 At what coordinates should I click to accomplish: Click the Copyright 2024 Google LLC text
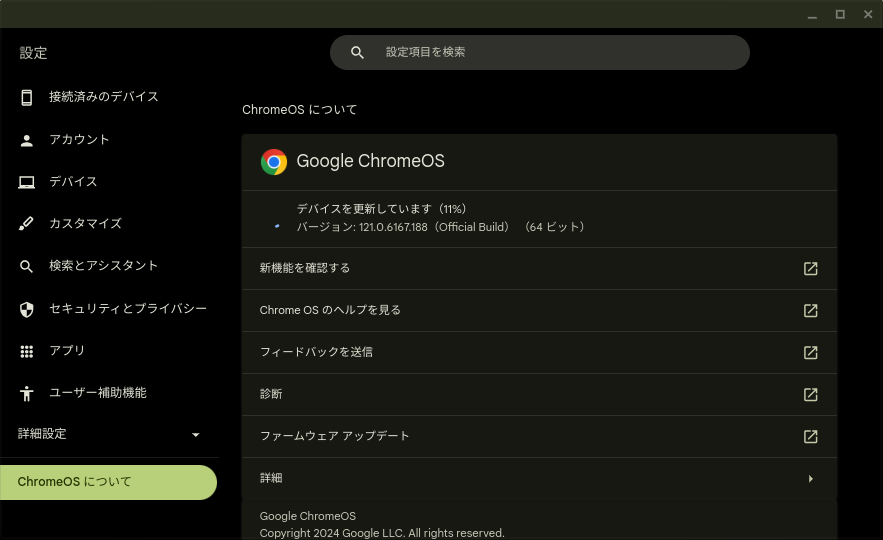point(382,533)
